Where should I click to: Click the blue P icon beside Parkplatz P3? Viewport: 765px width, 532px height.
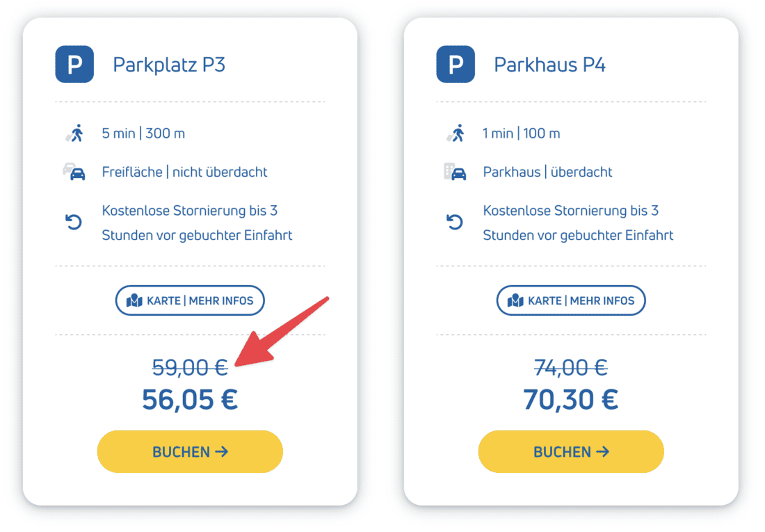point(74,65)
